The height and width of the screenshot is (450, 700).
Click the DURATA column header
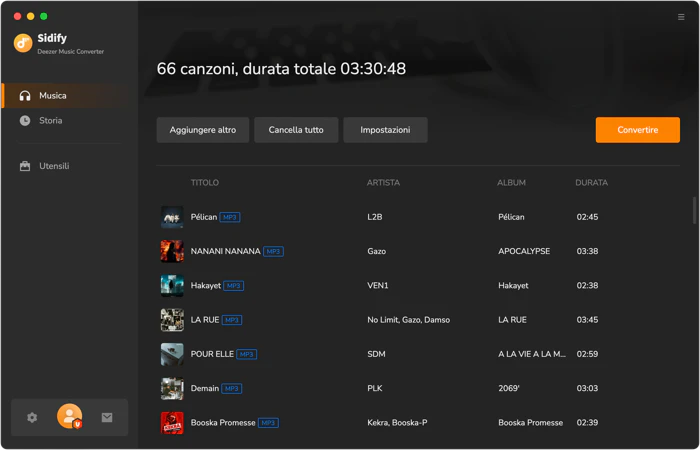point(591,183)
